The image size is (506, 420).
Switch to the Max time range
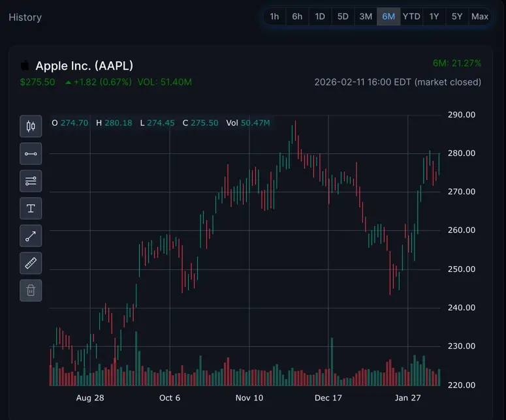480,16
